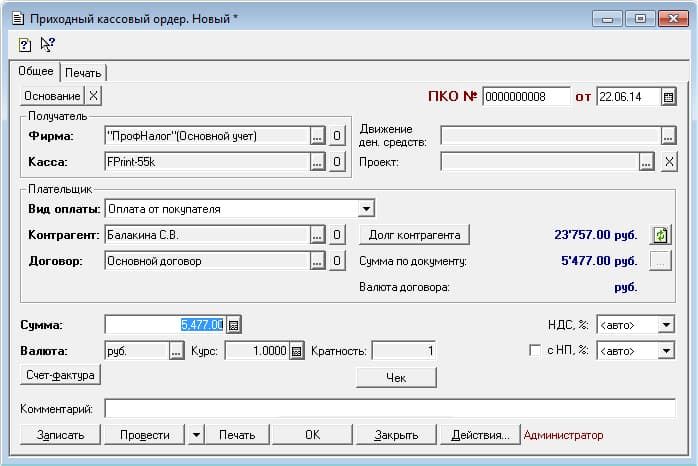Screen dimensions: 698x466
Task: Activate the context help pointer icon
Action: [48, 44]
